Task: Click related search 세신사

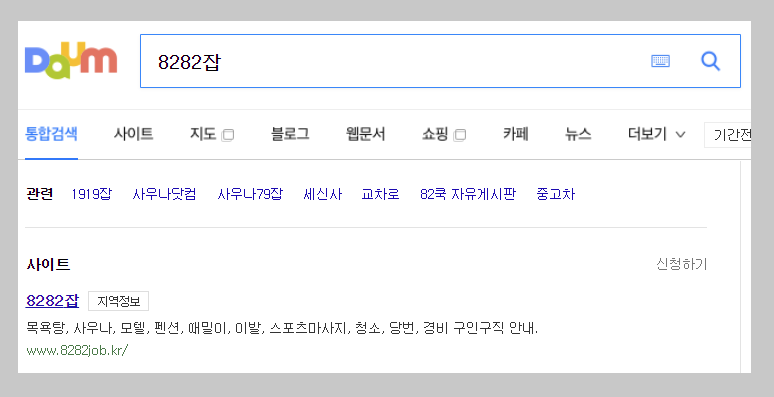Action: (323, 194)
